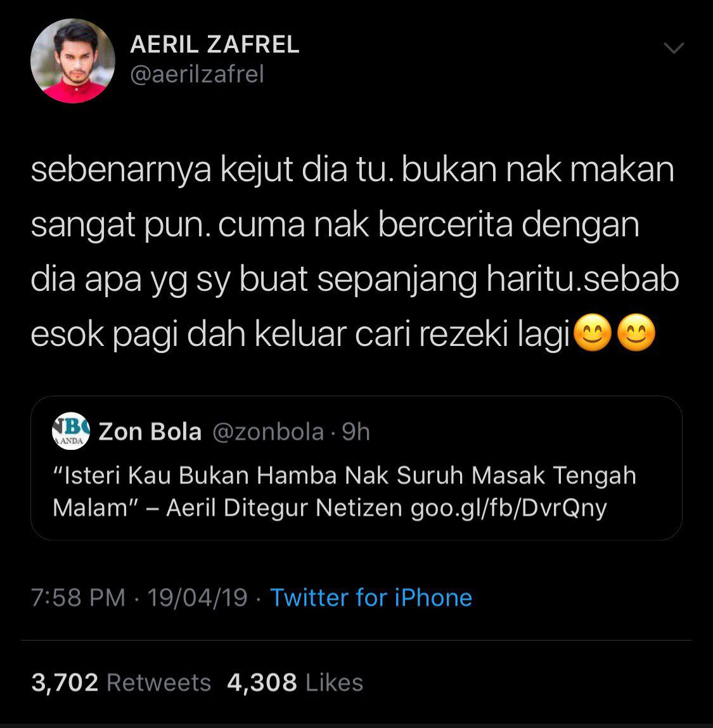Click the AERIL ZAFREL display name

(215, 44)
